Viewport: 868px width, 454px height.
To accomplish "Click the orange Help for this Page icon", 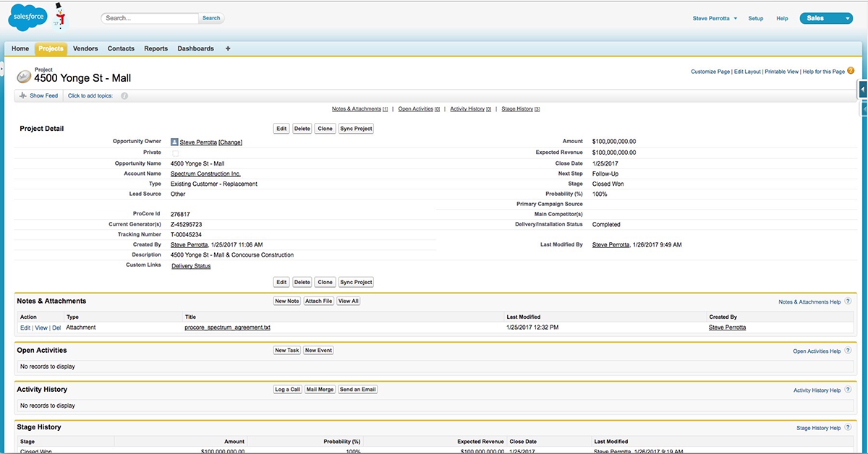I will tap(851, 71).
